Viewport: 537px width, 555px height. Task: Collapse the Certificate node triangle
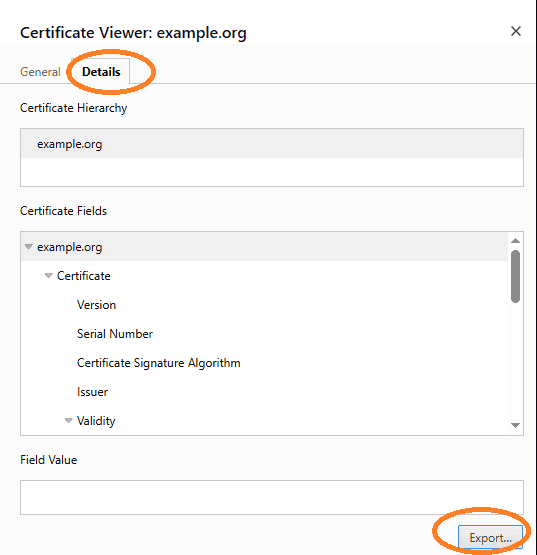pos(48,275)
